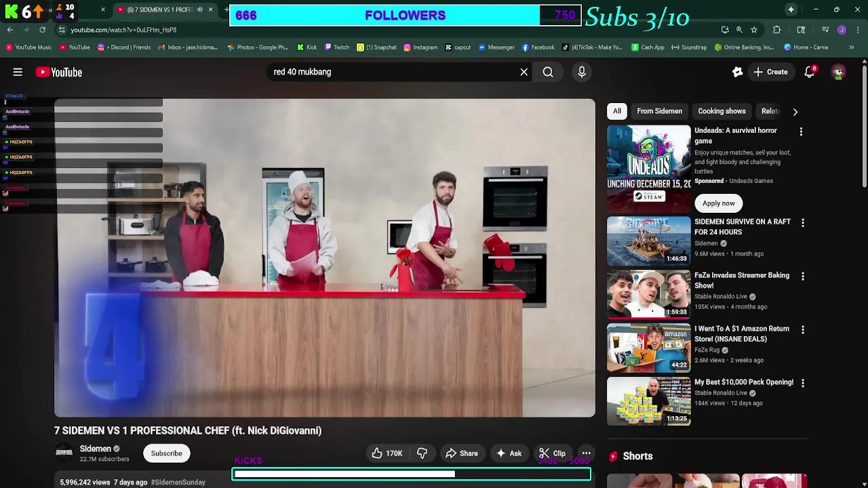This screenshot has height=488, width=868.
Task: Open the $1 Amazon Return Store thumbnail
Action: [x=649, y=348]
